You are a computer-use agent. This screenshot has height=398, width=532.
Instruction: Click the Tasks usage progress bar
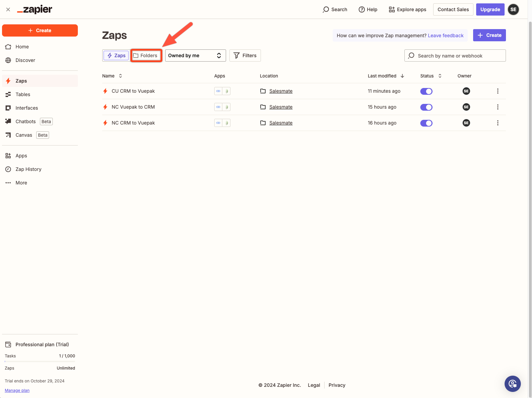(40, 361)
